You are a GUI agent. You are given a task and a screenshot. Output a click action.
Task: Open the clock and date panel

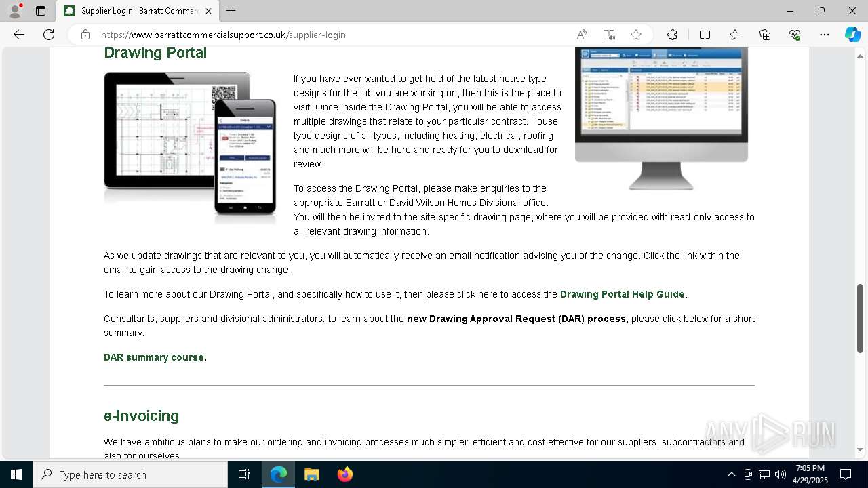click(x=810, y=474)
